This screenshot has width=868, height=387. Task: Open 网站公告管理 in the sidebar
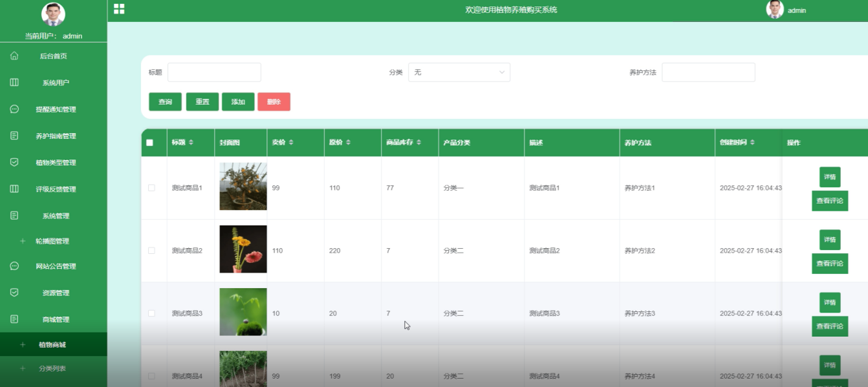[x=54, y=266]
